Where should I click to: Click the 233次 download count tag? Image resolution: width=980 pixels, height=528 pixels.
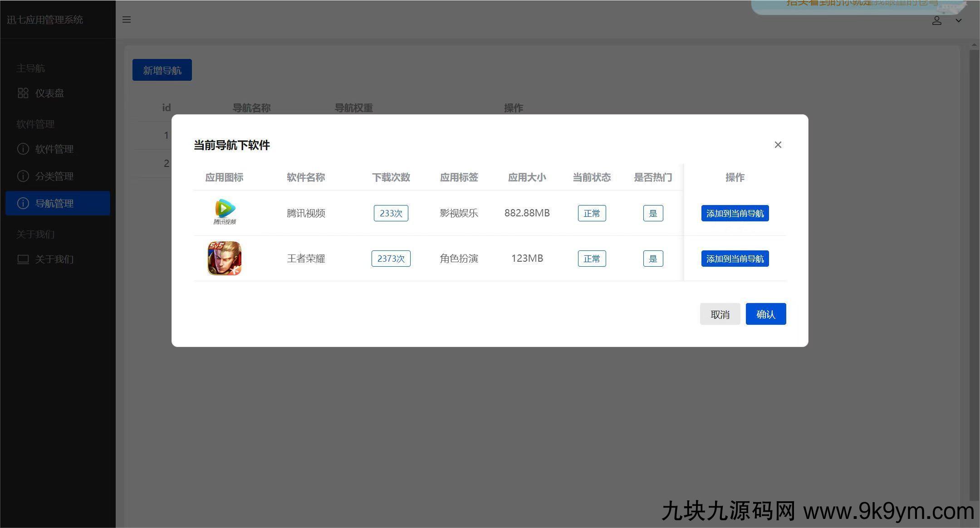[x=391, y=213]
